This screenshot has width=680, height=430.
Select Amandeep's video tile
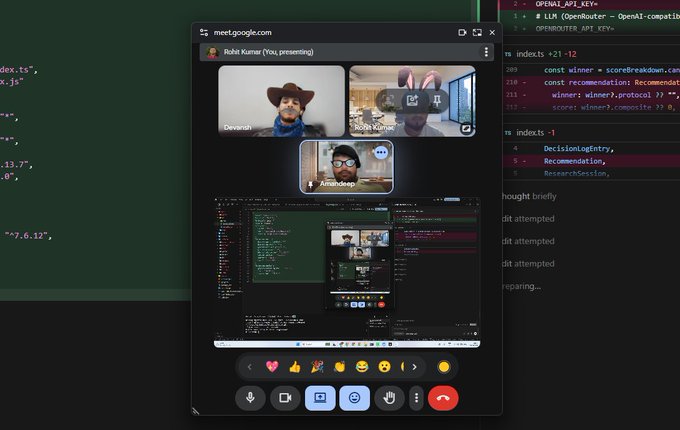[x=347, y=167]
